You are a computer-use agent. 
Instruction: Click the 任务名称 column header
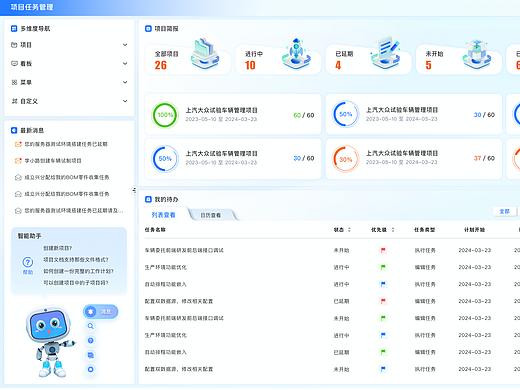click(x=155, y=230)
